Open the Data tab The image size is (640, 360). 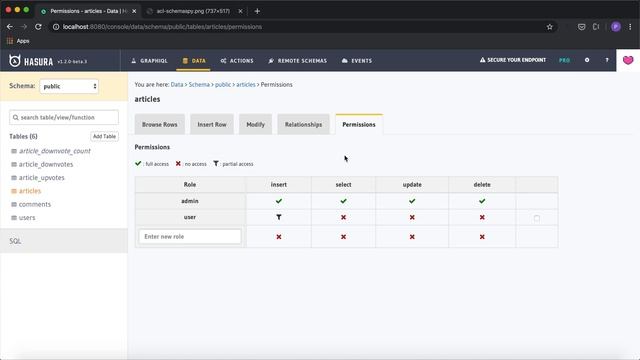click(x=194, y=61)
